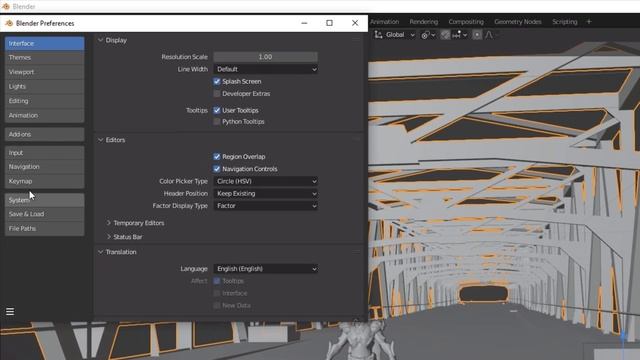Image resolution: width=640 pixels, height=360 pixels.
Task: Open proportional editing falloff curve icon
Action: click(x=489, y=35)
